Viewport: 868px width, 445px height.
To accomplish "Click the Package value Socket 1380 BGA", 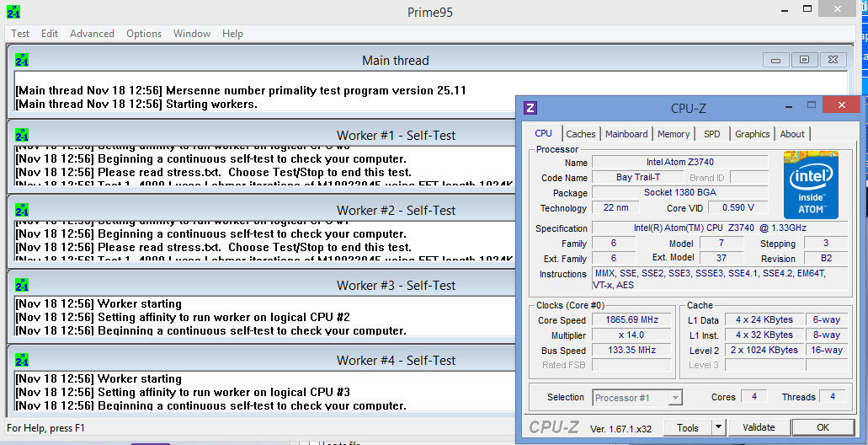I will point(679,192).
